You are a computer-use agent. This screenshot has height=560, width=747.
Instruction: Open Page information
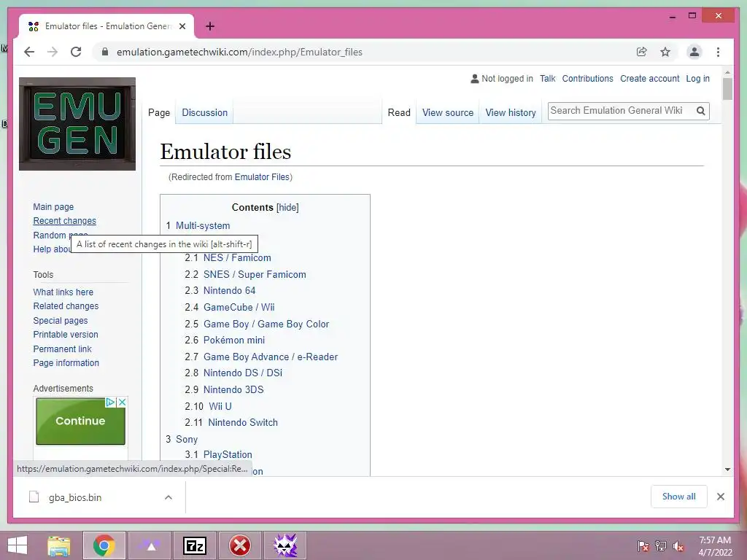click(66, 363)
